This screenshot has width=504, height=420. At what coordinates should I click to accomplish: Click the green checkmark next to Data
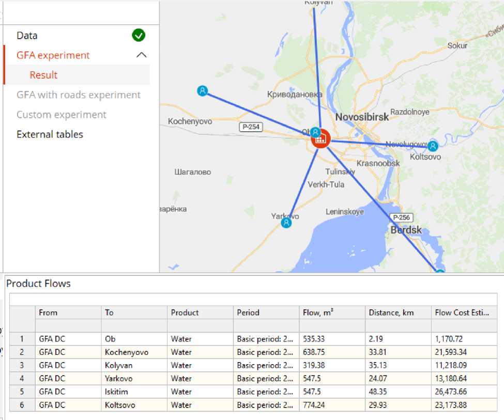[x=139, y=36]
